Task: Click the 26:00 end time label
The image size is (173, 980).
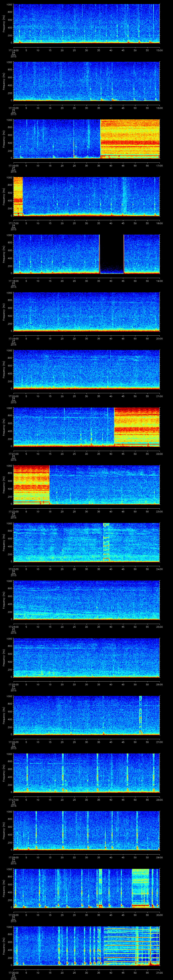Action: (x=159, y=685)
